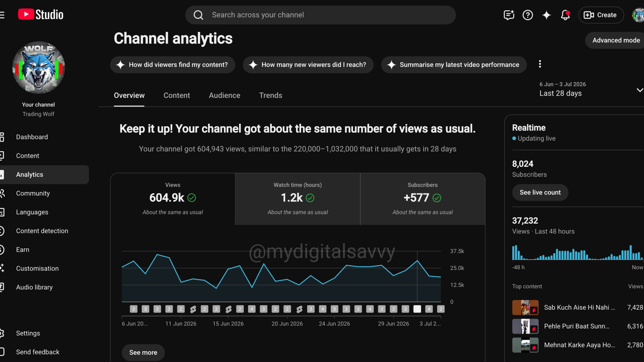Screen dimensions: 644x362
Task: Click the '8,024' realtime subscribers figure
Action: tap(522, 164)
